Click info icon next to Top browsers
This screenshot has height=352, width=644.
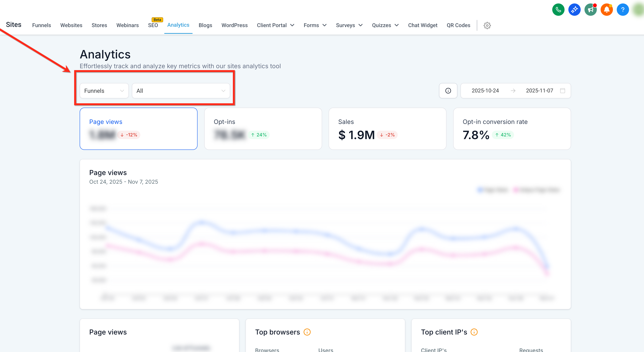(x=307, y=332)
